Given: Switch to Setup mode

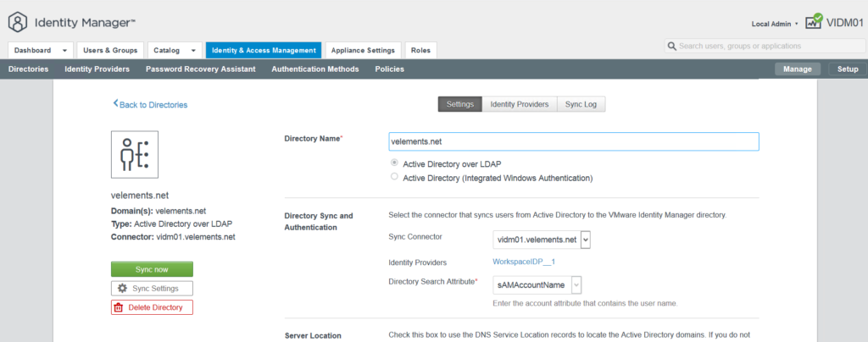Looking at the screenshot, I should 847,69.
